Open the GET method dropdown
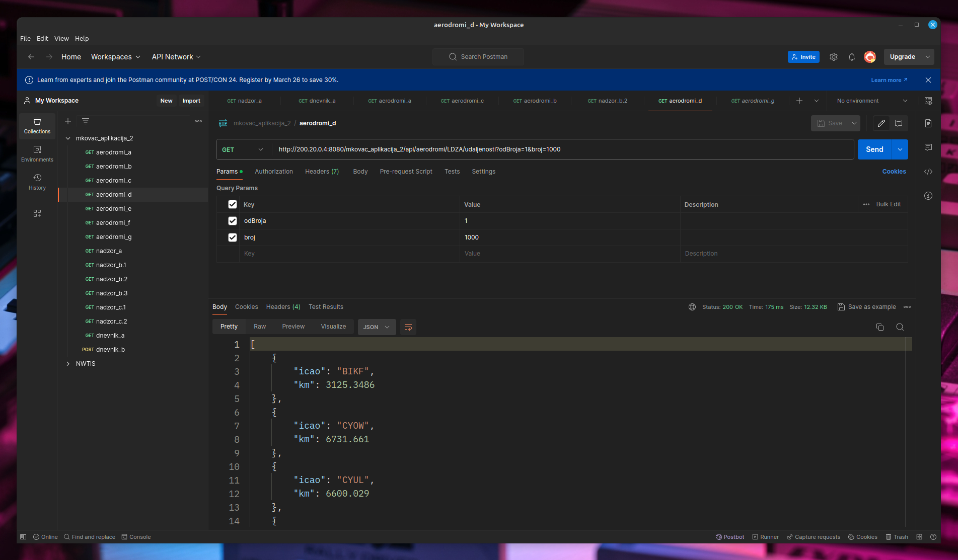This screenshot has height=560, width=958. click(x=244, y=149)
